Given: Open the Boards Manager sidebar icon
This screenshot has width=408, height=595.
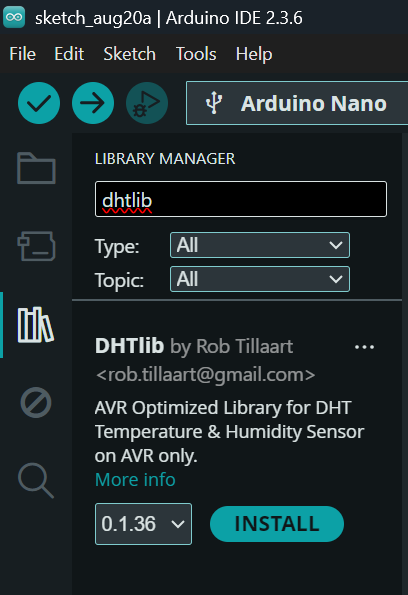Looking at the screenshot, I should click(36, 246).
